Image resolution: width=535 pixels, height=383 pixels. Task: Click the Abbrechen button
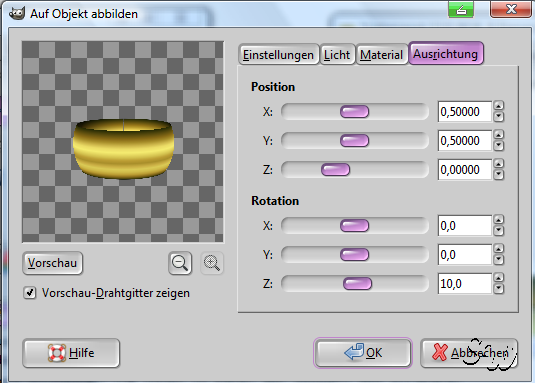(469, 353)
